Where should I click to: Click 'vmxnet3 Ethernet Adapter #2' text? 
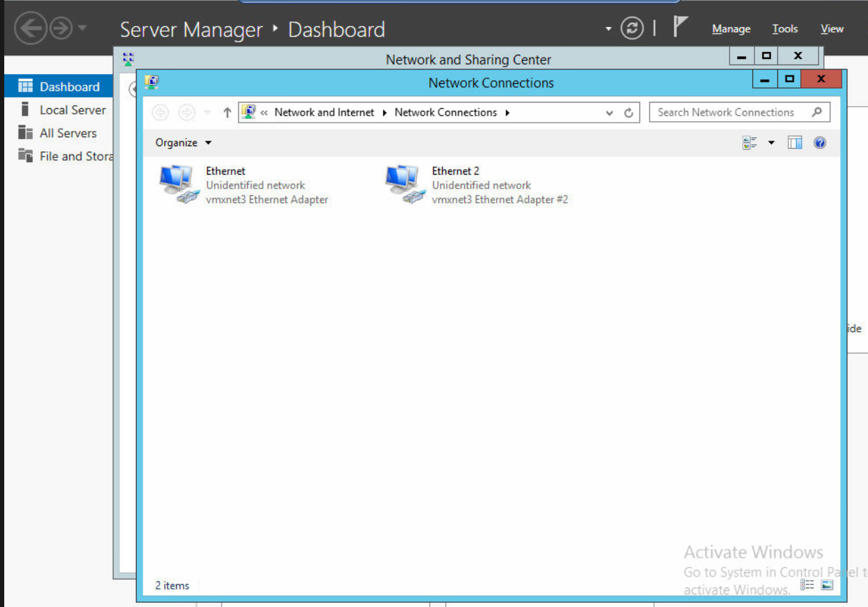(x=500, y=200)
